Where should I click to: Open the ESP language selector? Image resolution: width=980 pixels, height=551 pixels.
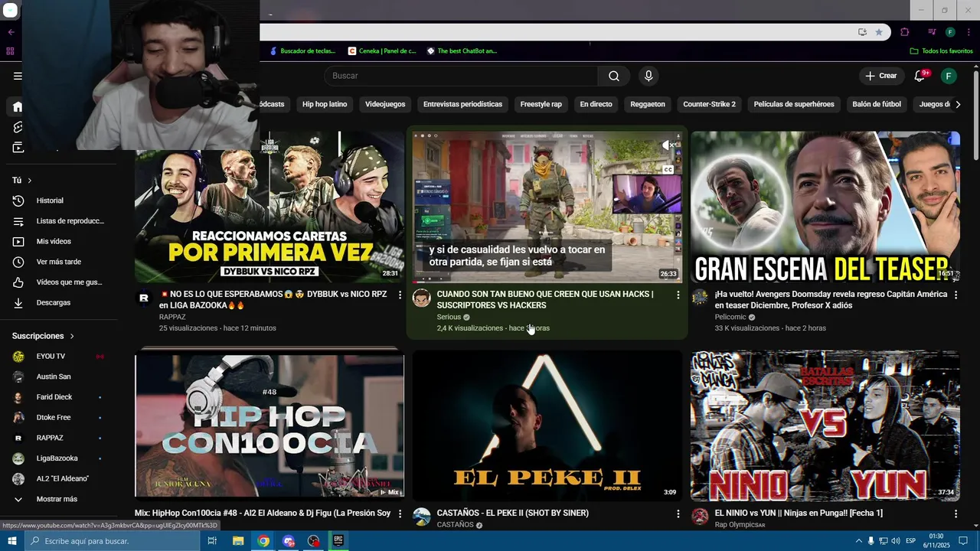pyautogui.click(x=910, y=541)
